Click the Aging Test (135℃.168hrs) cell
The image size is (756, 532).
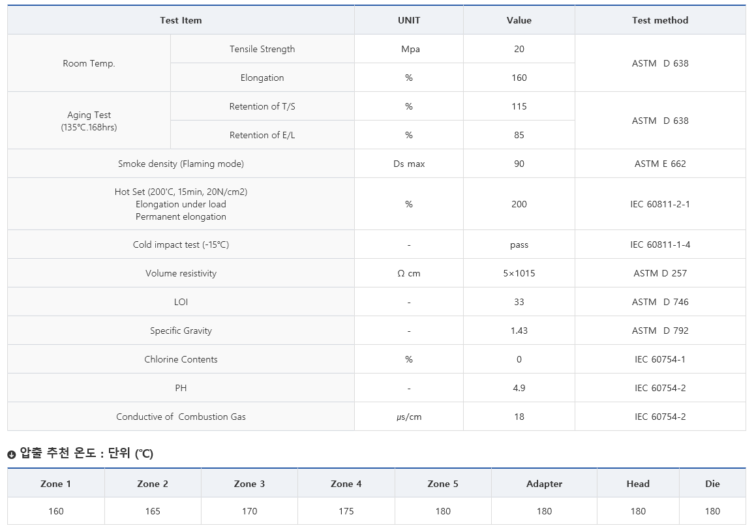point(89,121)
